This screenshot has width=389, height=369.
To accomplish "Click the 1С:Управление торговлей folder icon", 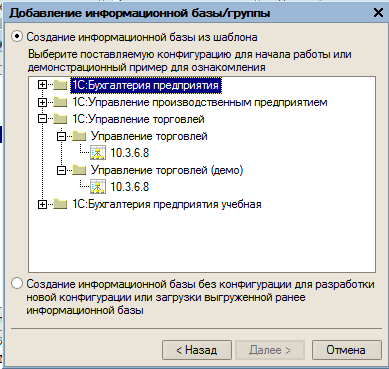I will (60, 119).
